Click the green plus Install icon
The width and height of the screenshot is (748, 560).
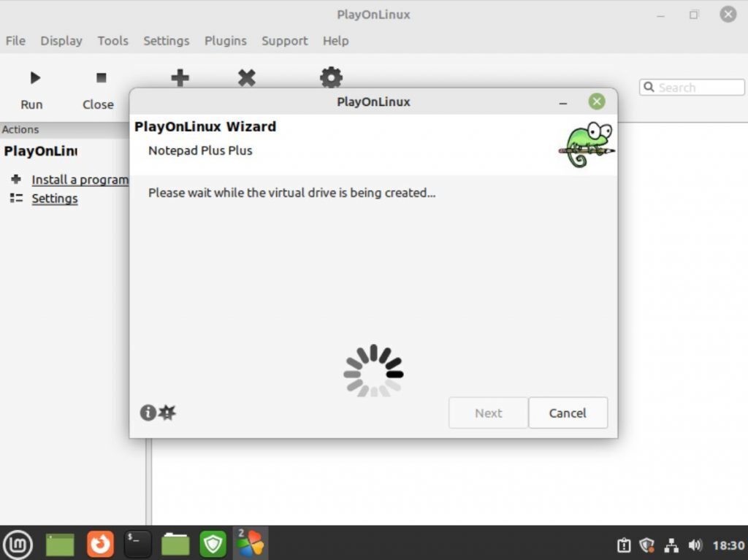(180, 77)
